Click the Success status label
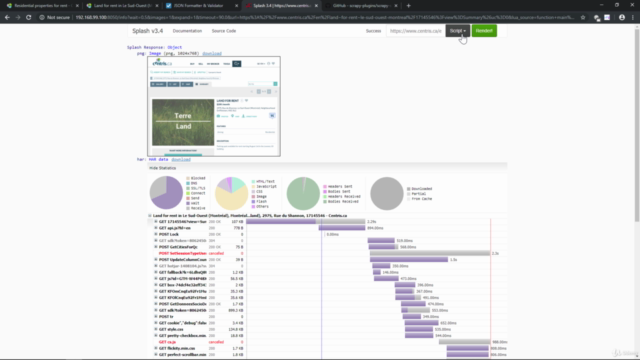This screenshot has width=640, height=360. (x=373, y=31)
